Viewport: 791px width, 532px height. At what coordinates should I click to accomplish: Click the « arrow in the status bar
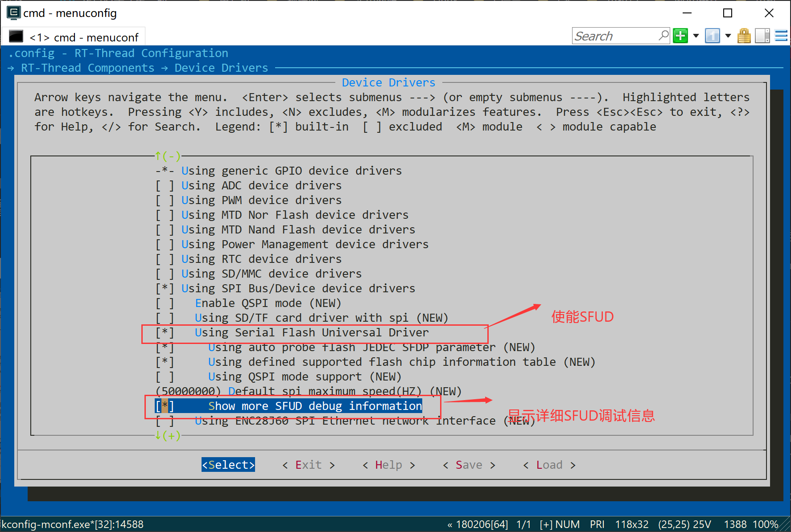450,524
